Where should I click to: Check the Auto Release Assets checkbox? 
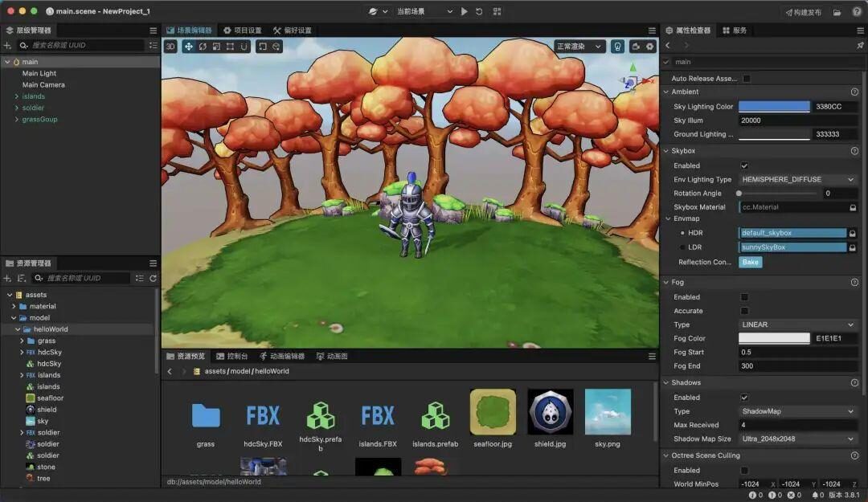(746, 79)
